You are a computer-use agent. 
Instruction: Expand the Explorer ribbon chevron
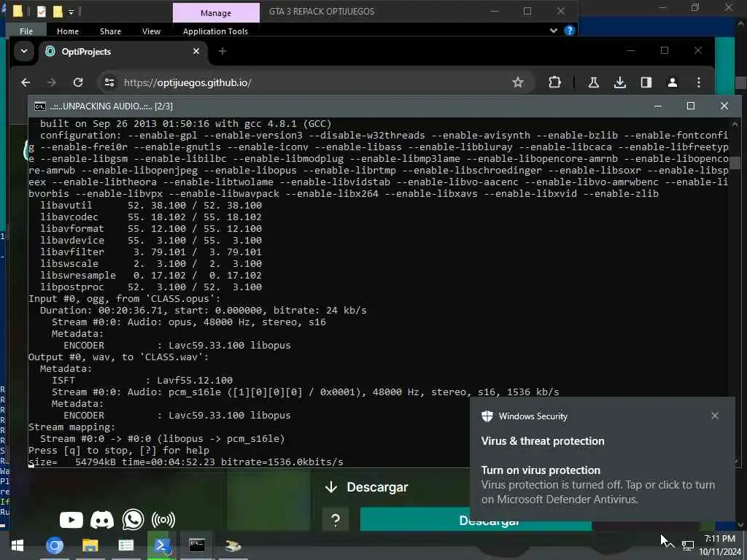553,31
